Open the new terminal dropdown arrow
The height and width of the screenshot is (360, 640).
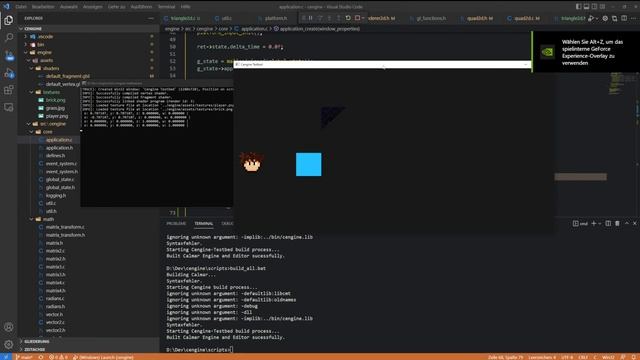(x=599, y=224)
